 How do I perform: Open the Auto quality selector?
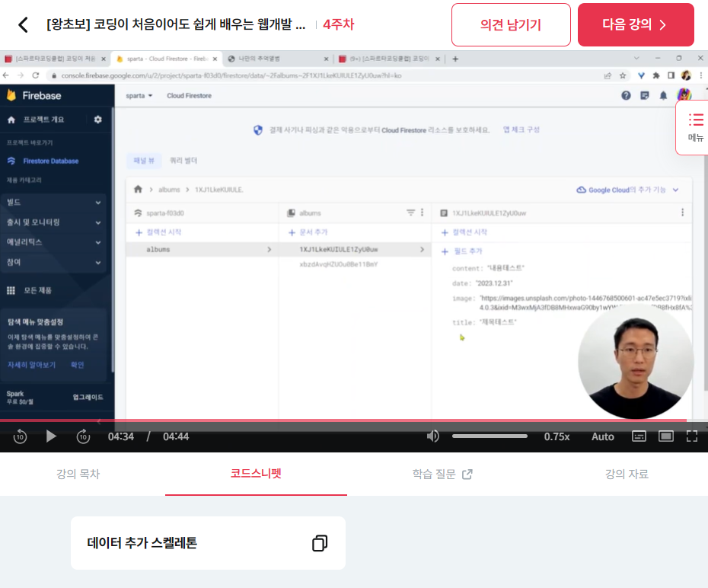click(x=603, y=436)
